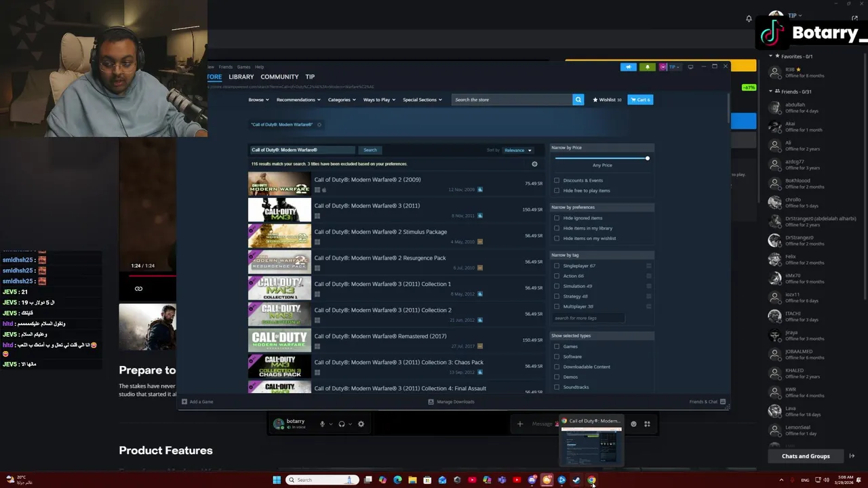Open Modern Warfare Remastered (2017) result
Viewport: 868px width, 488px height.
[396, 340]
